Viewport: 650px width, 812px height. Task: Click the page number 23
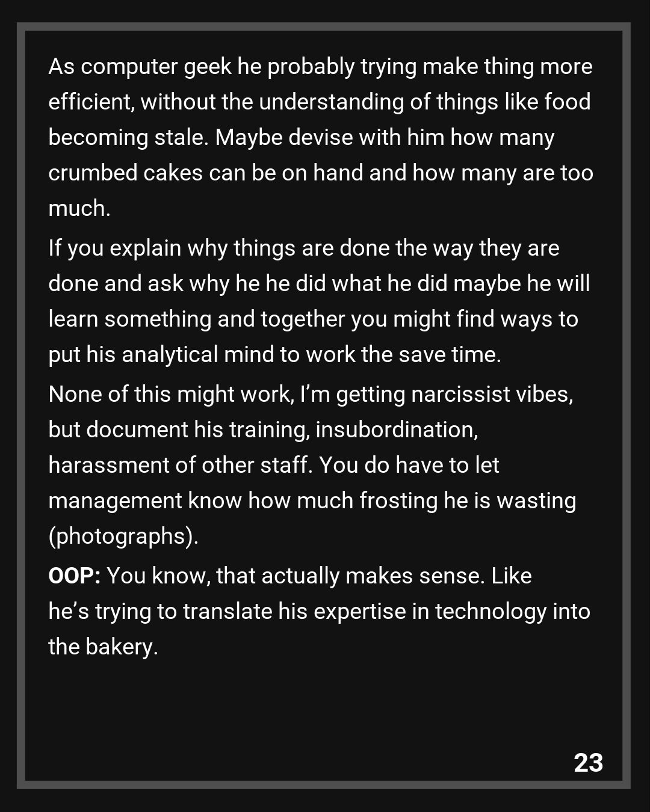click(588, 763)
